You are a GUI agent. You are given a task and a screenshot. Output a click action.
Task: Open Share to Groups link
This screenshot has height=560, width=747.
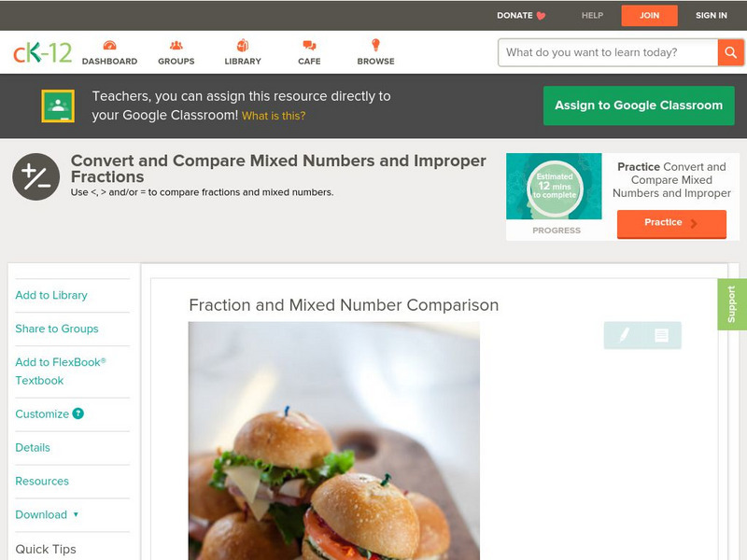click(x=57, y=329)
